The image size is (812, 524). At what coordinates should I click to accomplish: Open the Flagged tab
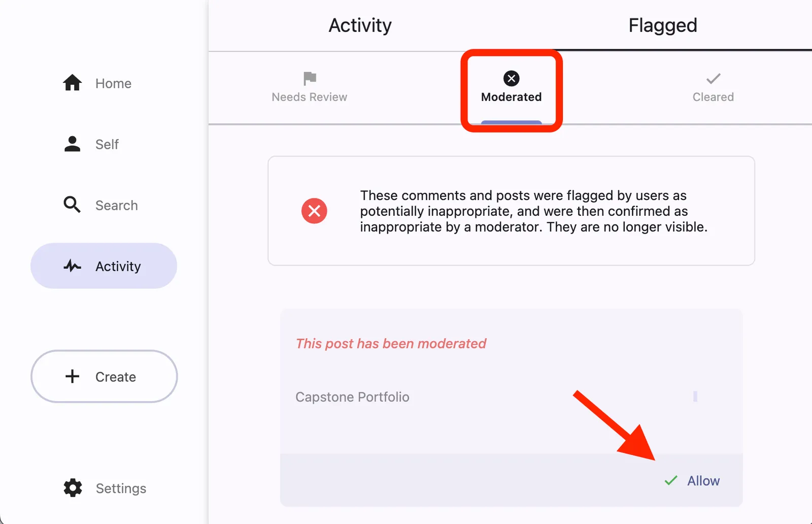[662, 25]
